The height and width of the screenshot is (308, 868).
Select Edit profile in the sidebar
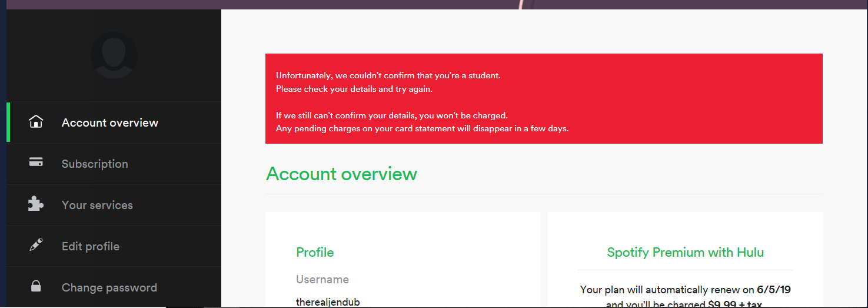pyautogui.click(x=91, y=246)
